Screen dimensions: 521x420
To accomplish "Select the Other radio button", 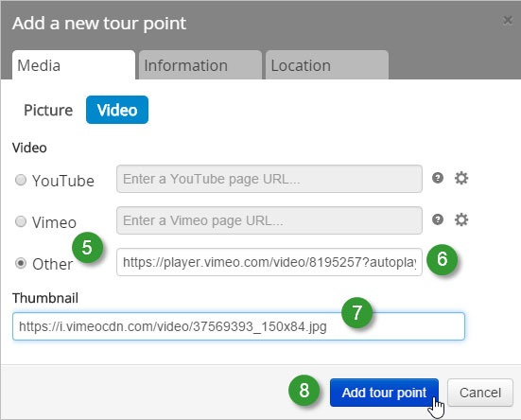I will tap(21, 263).
